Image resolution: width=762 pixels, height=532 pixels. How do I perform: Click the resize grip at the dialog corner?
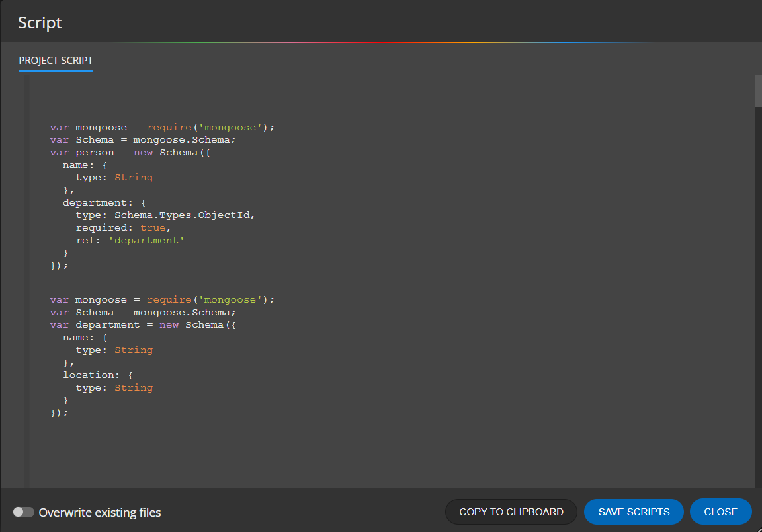pyautogui.click(x=757, y=527)
